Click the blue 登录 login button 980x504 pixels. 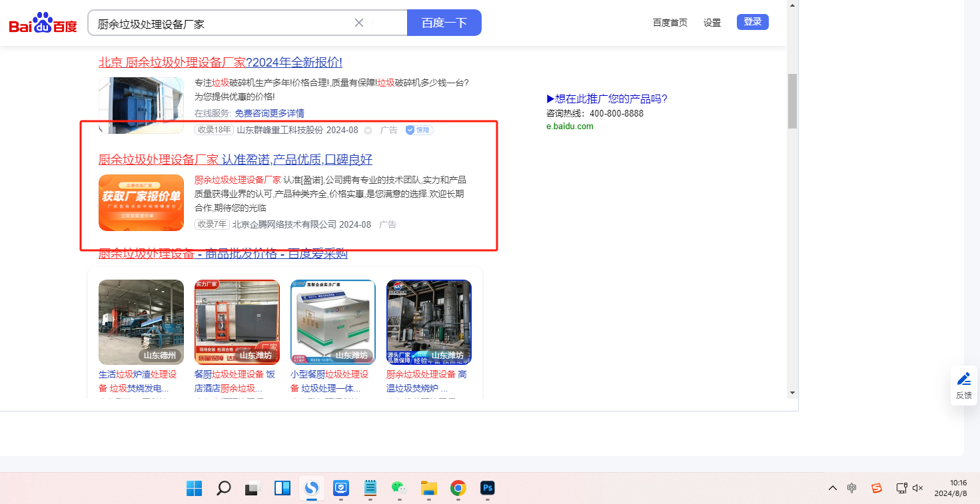tap(752, 22)
